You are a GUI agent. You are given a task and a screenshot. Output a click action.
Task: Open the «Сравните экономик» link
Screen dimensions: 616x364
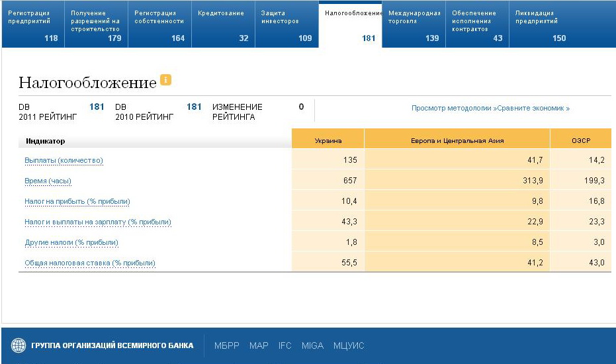[x=532, y=108]
